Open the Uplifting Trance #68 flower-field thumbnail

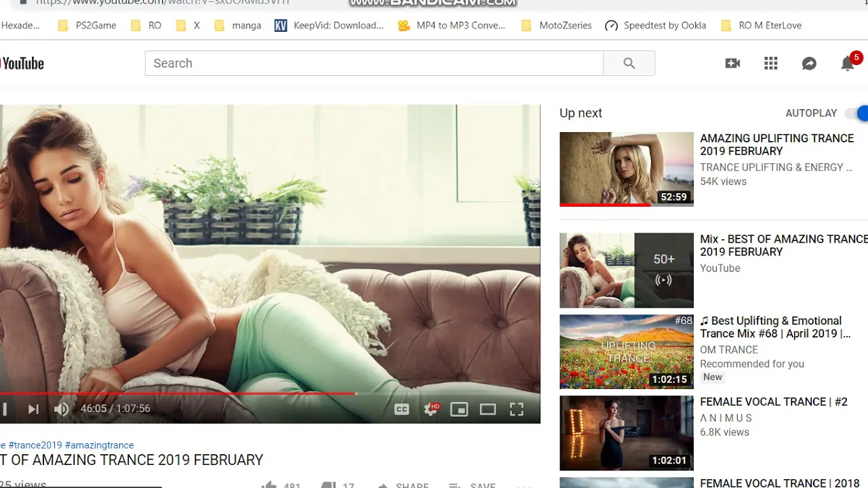(627, 352)
